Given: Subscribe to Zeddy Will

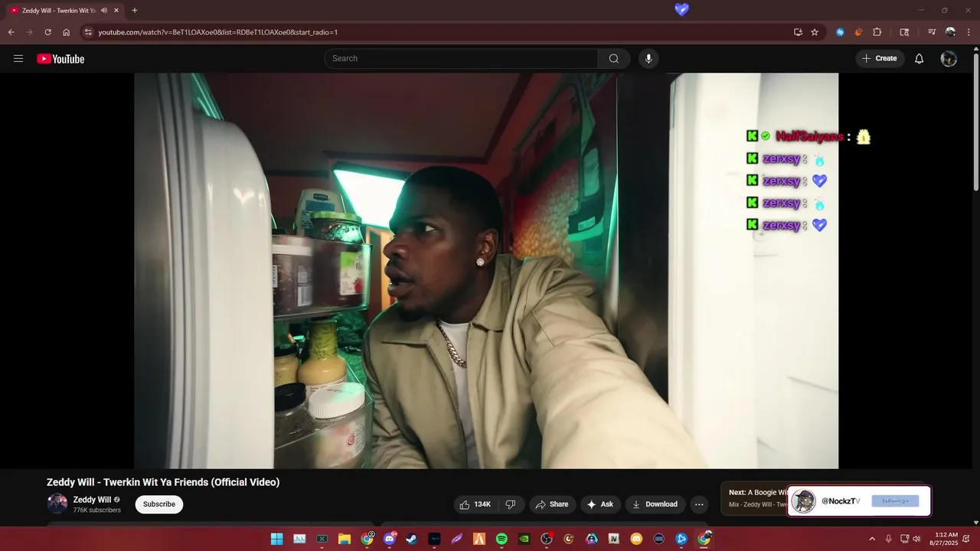Looking at the screenshot, I should [x=159, y=504].
